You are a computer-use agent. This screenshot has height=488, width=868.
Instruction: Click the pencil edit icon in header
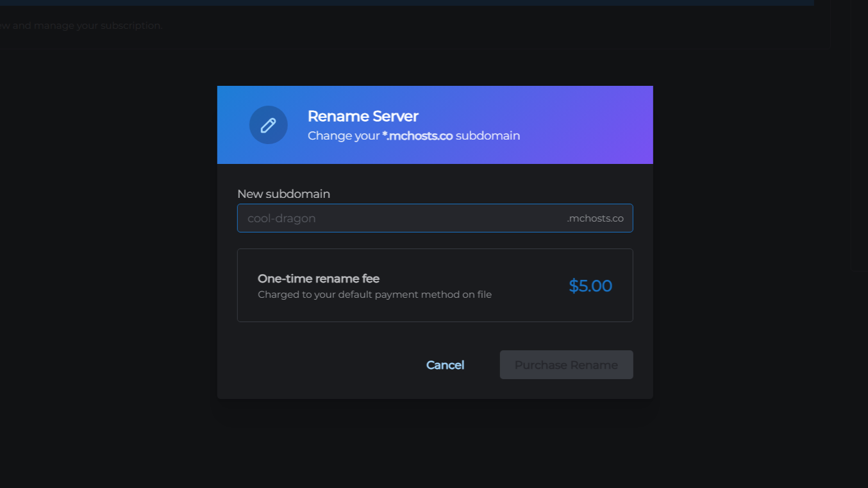point(268,125)
